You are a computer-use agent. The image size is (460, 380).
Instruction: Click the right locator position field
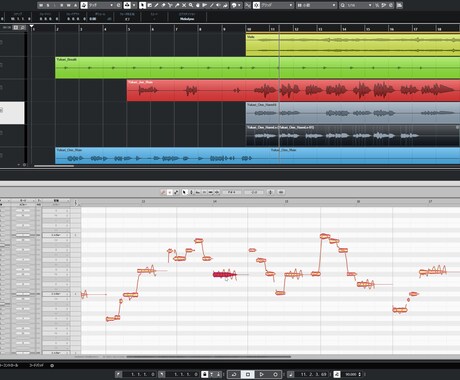(183, 374)
